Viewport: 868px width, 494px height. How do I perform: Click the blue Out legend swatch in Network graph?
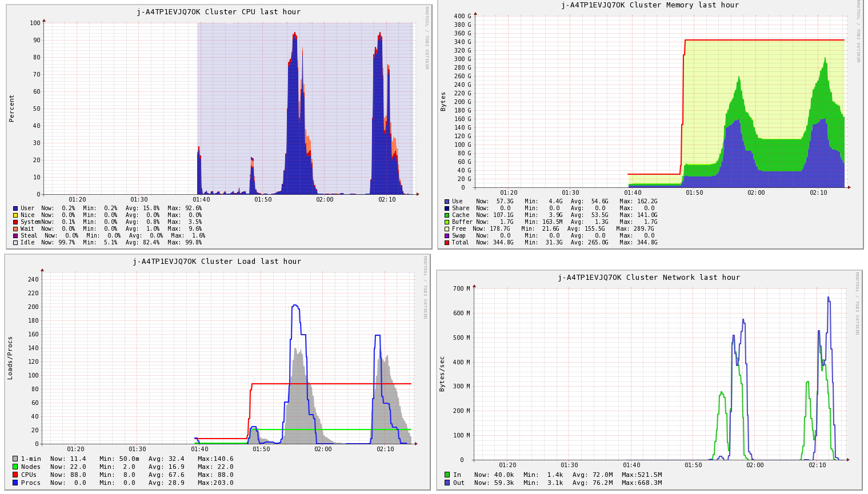coord(447,483)
